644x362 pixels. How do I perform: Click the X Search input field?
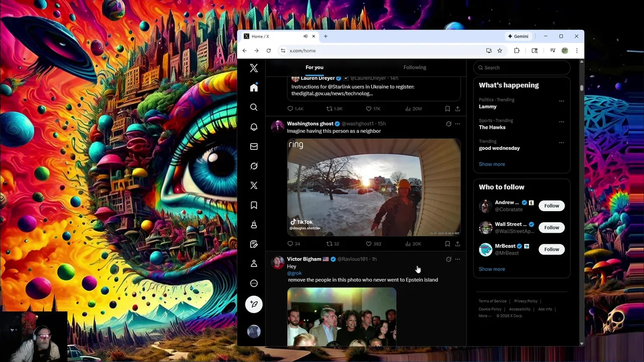pyautogui.click(x=522, y=67)
